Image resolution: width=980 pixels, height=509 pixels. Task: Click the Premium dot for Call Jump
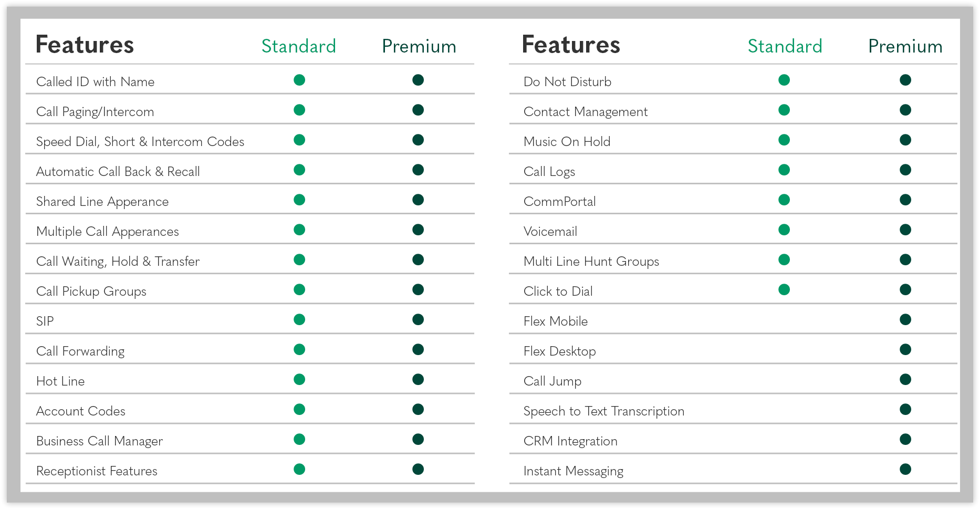click(905, 379)
